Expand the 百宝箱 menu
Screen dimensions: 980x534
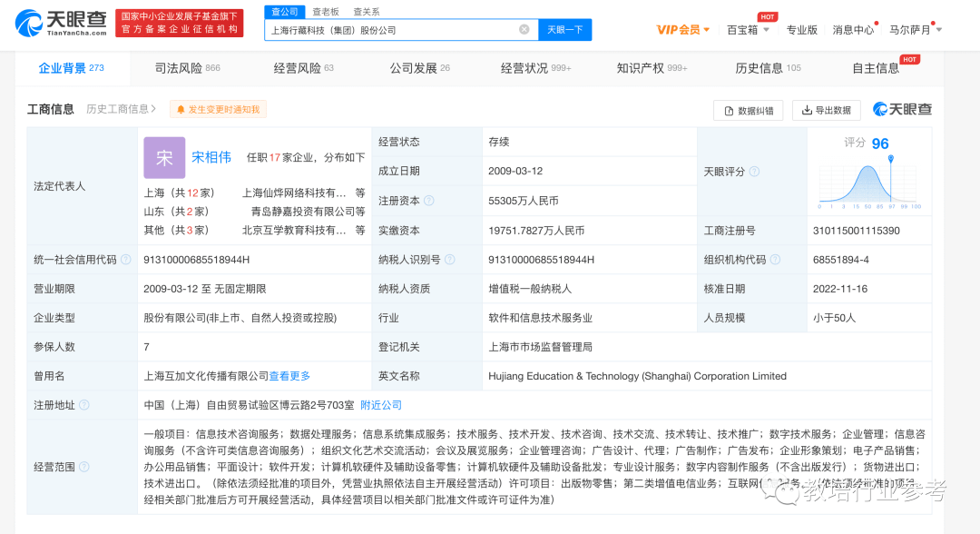click(x=748, y=29)
